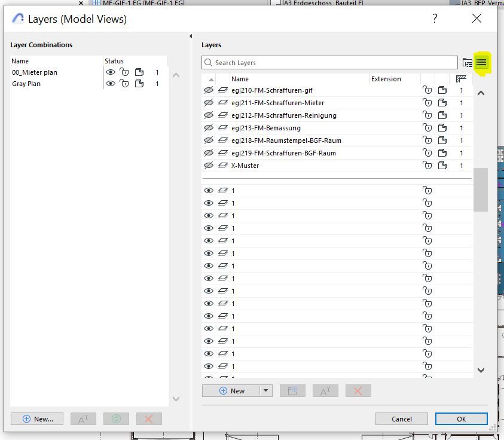Open dropdown arrow next to New layer button
Image resolution: width=504 pixels, height=440 pixels.
point(266,391)
